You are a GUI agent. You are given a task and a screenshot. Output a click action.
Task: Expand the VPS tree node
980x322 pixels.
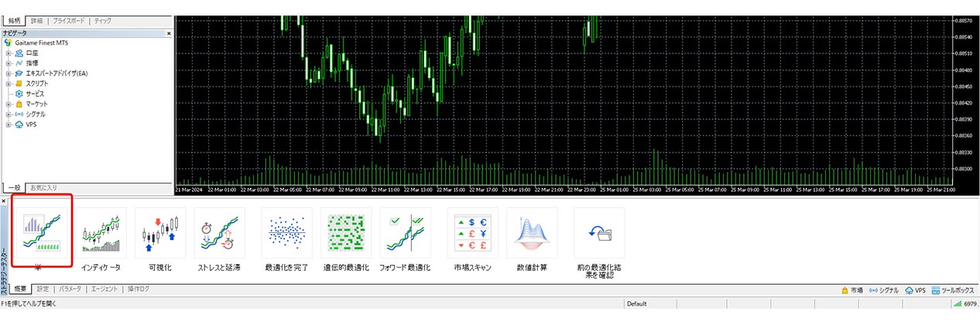[8, 124]
